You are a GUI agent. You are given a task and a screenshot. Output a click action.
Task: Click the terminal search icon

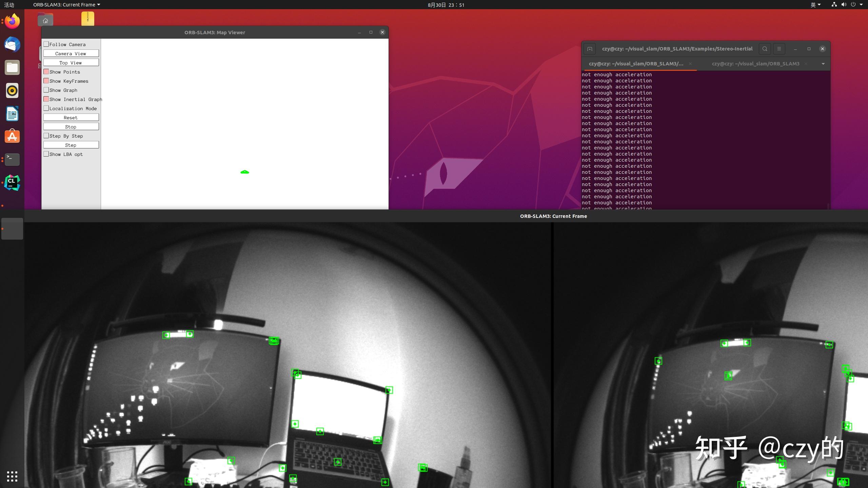tap(765, 49)
